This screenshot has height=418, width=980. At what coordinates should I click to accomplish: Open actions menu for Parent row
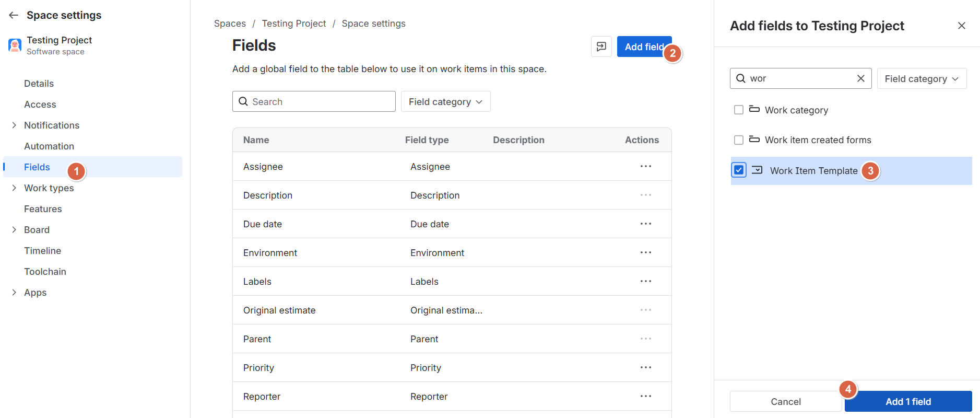click(x=646, y=339)
